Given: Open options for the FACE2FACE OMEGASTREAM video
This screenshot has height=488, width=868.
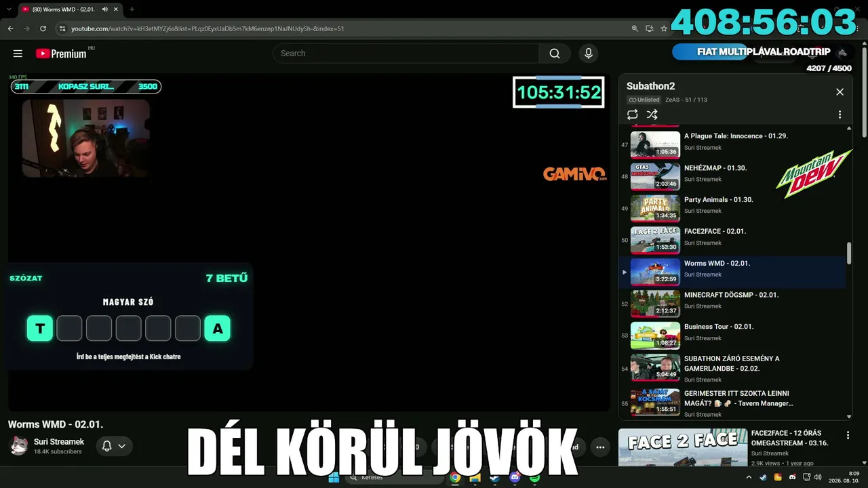Looking at the screenshot, I should pos(848,435).
